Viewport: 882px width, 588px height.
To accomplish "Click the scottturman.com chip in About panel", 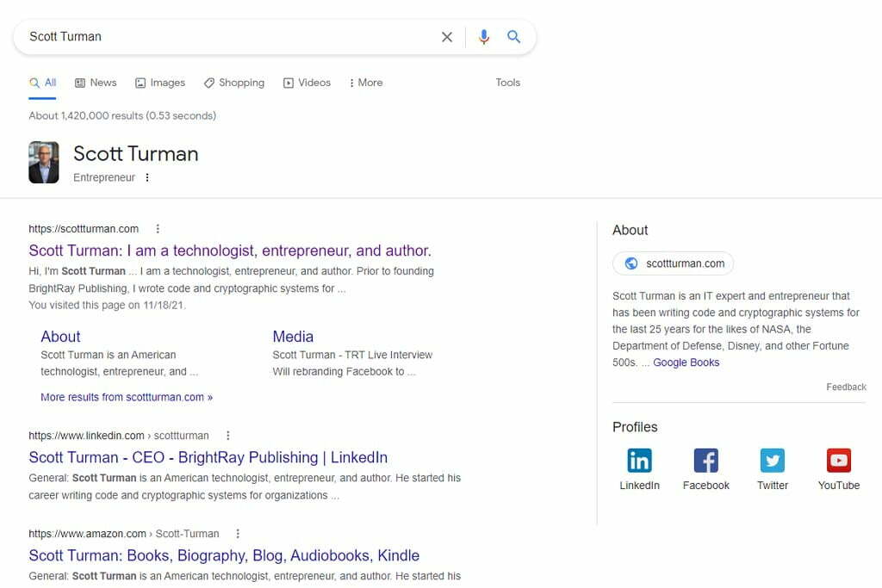I will [x=673, y=263].
